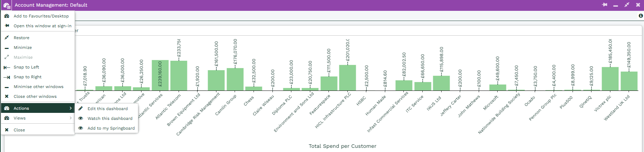Click the restore arrows icon in title bar
The image size is (644, 152).
click(627, 5)
